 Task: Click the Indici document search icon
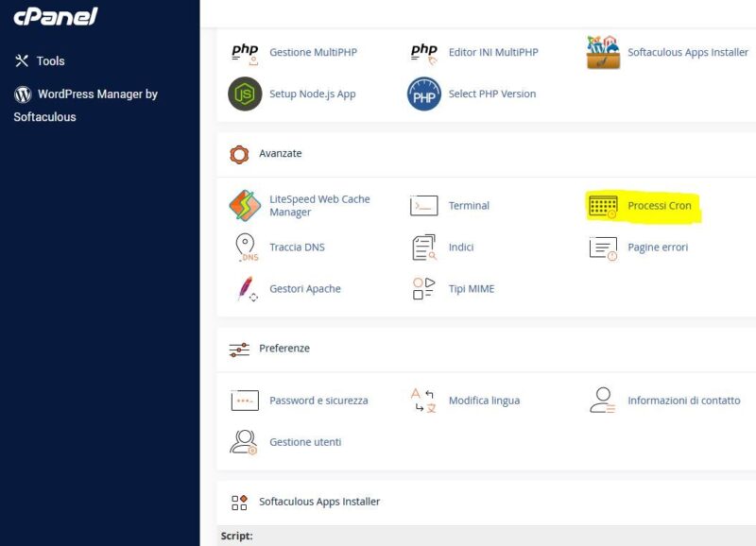pos(423,247)
